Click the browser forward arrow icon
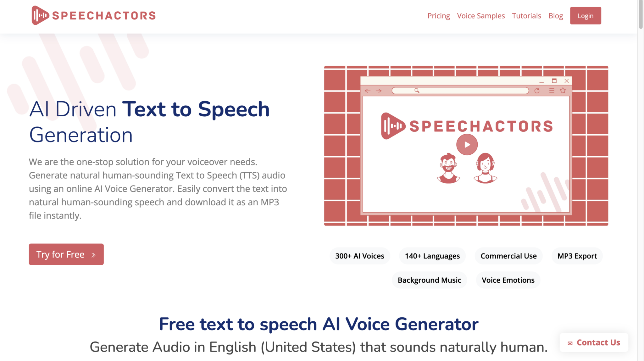The image size is (644, 361). 379,90
